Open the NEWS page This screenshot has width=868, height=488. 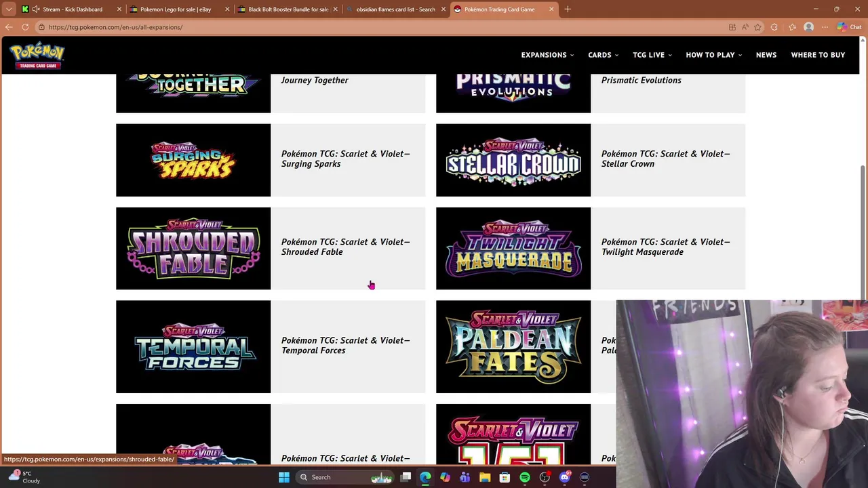766,55
